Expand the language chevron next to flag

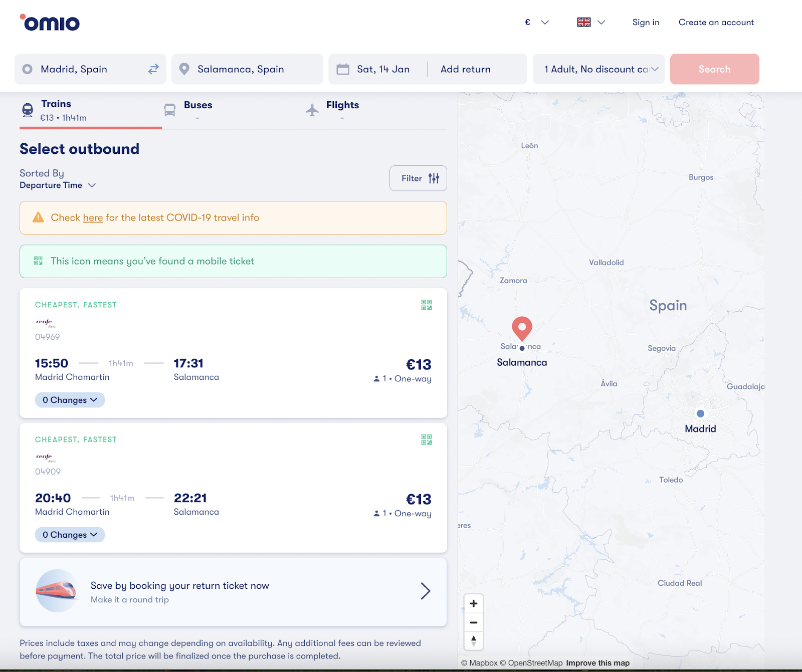[601, 22]
